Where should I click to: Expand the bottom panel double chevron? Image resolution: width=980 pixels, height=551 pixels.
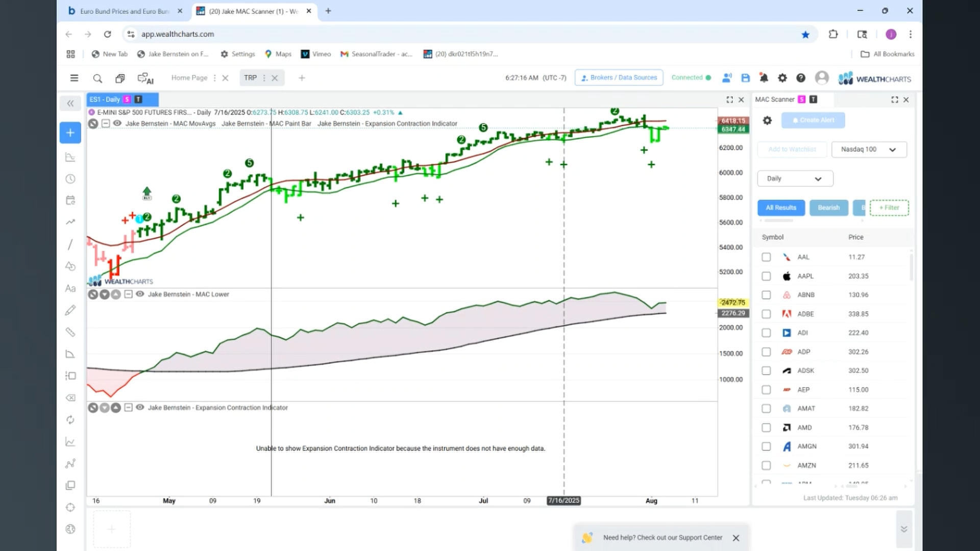point(904,529)
